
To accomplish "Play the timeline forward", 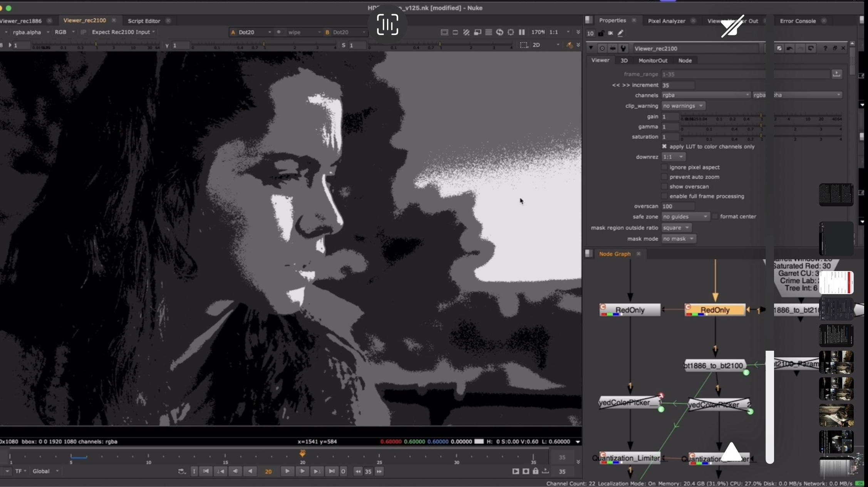I will tap(287, 471).
